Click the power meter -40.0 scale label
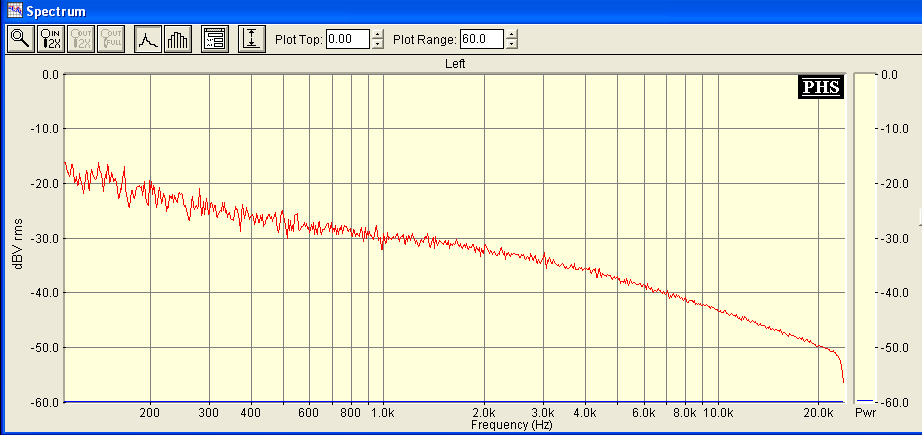 896,293
